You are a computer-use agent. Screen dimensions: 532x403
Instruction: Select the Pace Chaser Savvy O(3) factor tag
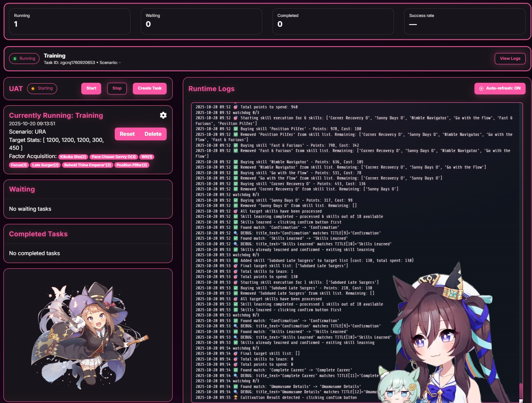114,157
